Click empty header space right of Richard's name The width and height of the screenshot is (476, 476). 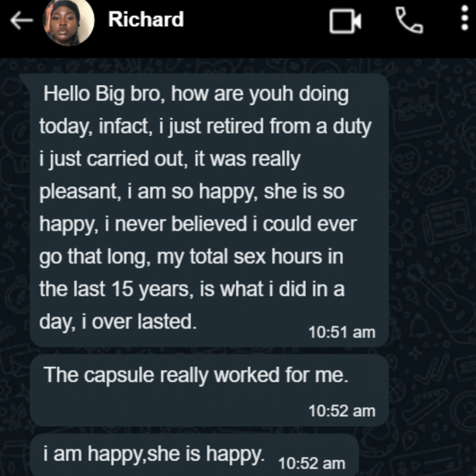pos(256,21)
